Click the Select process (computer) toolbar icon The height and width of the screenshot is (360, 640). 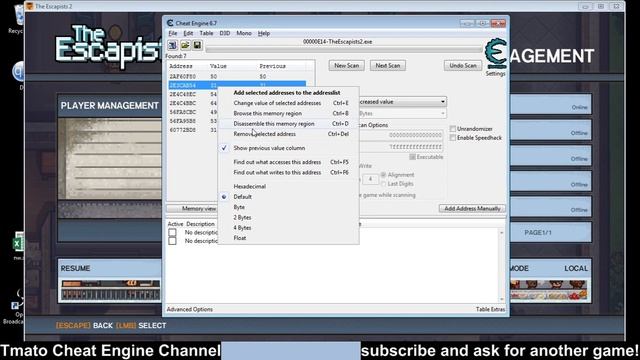(173, 45)
